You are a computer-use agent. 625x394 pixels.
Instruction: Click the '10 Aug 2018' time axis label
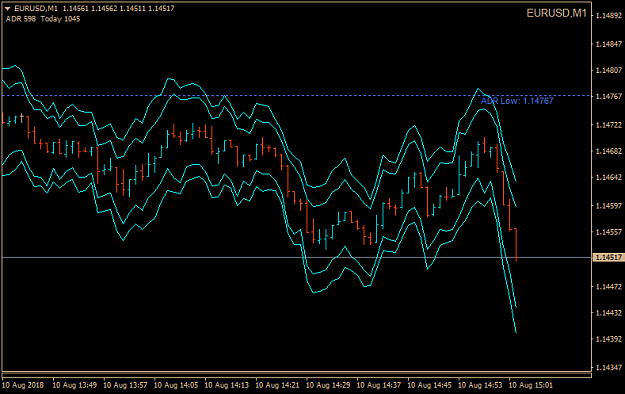coord(23,385)
